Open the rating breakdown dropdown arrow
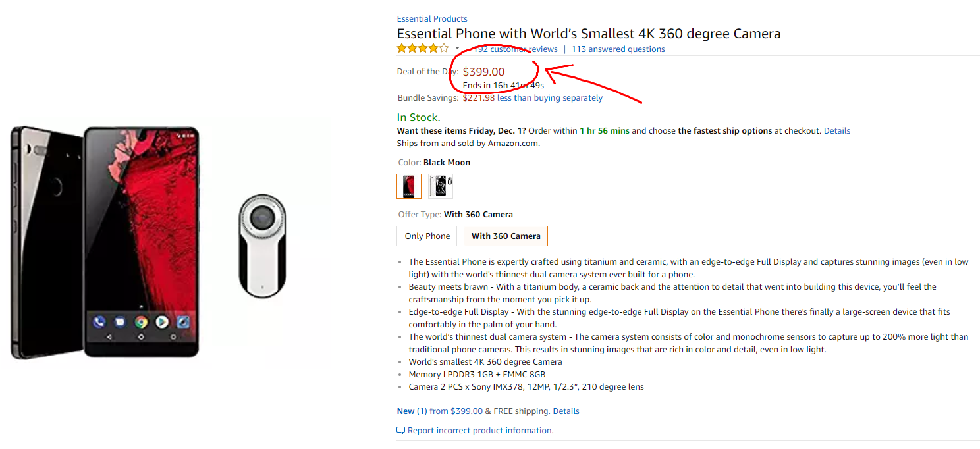This screenshot has width=980, height=449. (x=458, y=48)
